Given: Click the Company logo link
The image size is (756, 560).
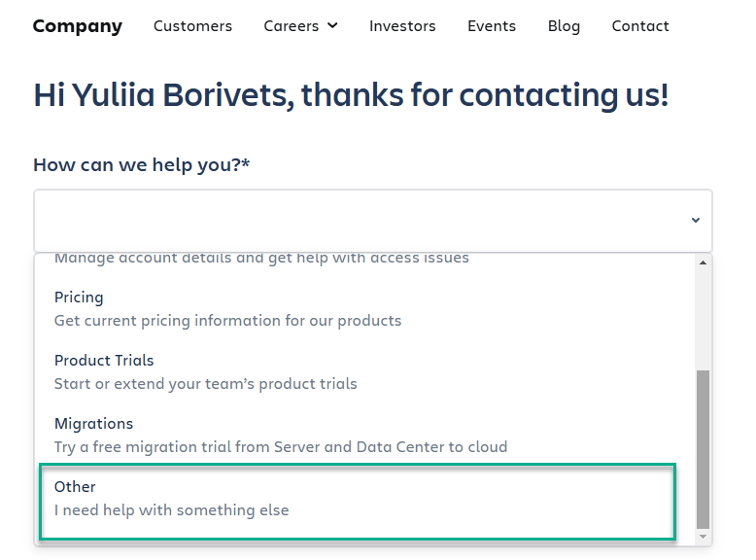Looking at the screenshot, I should [x=78, y=26].
